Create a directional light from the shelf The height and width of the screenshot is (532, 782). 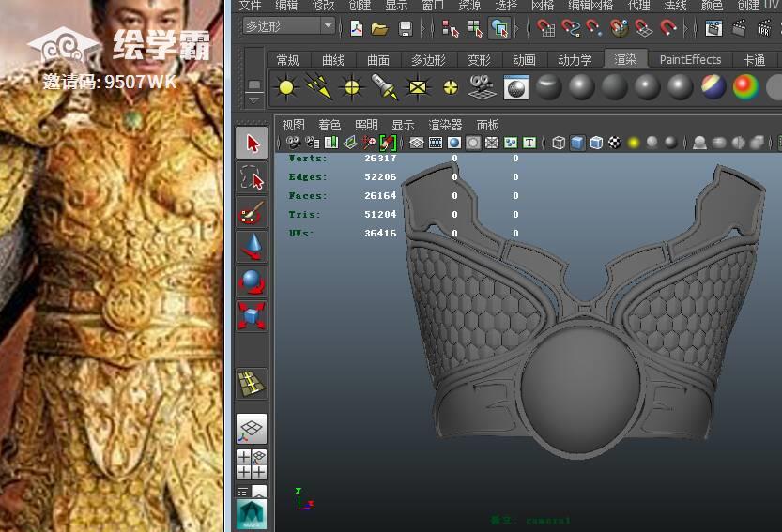(x=318, y=88)
